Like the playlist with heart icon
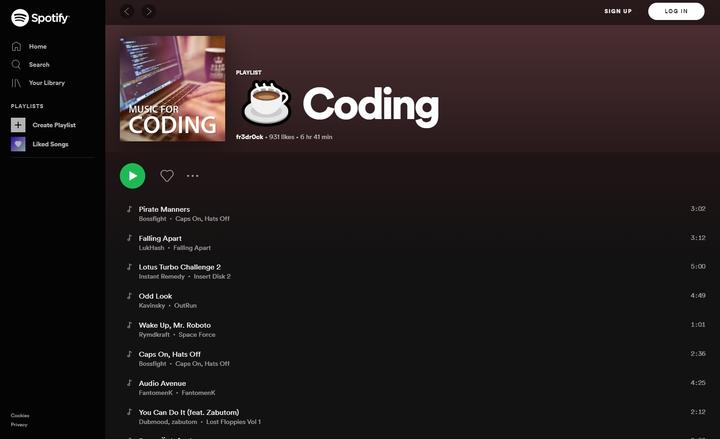 167,176
